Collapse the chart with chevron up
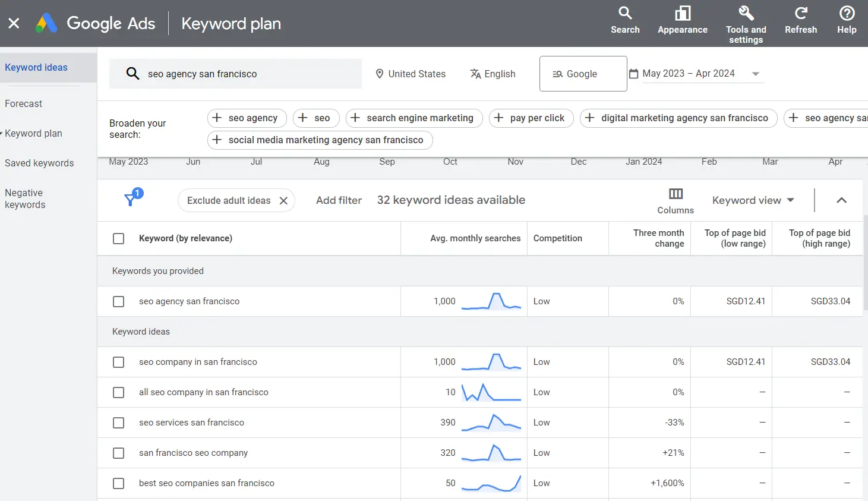 tap(841, 200)
